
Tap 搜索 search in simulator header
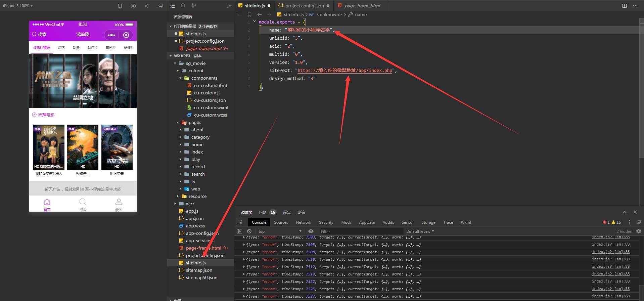(39, 34)
